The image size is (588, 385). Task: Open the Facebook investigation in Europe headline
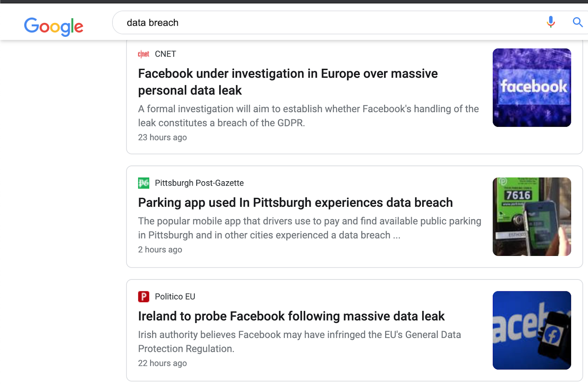click(x=287, y=82)
